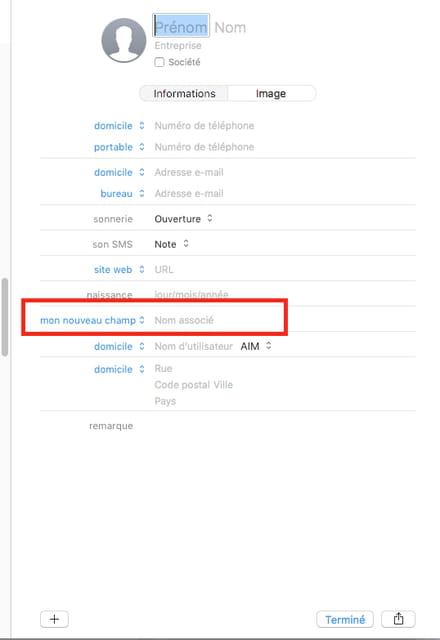Click the Nom associé input field

184,320
